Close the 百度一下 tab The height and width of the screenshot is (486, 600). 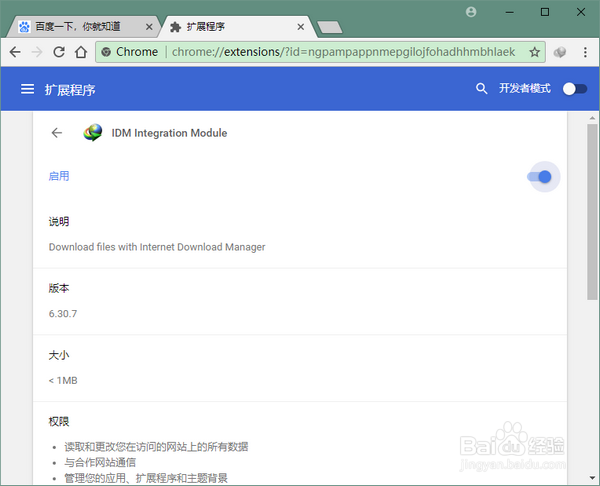coord(149,27)
